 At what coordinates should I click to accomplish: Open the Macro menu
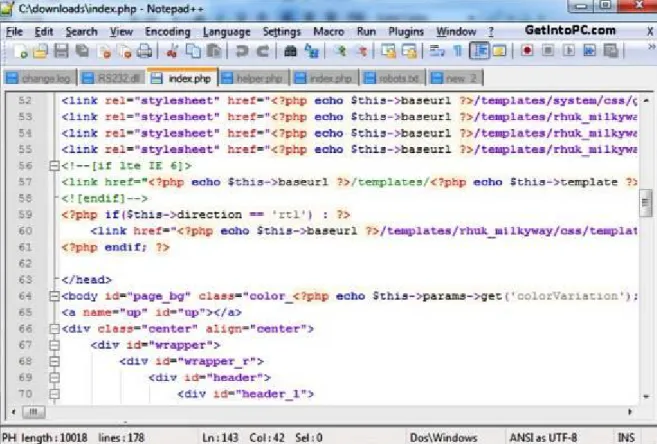(x=328, y=32)
